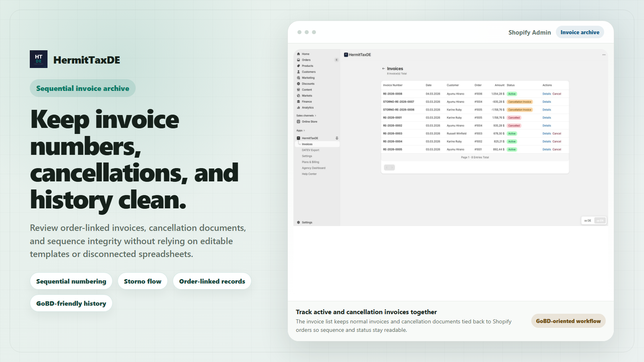Click the Sequential numbering pill
The height and width of the screenshot is (362, 644).
coord(71,281)
